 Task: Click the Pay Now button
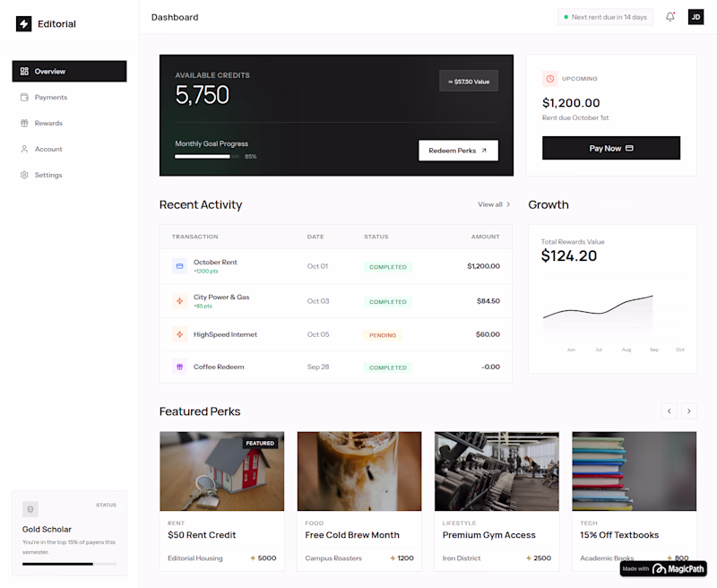pos(611,148)
